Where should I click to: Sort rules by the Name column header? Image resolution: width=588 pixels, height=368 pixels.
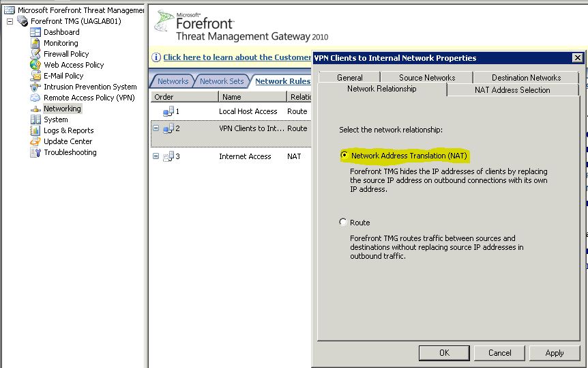pyautogui.click(x=253, y=97)
